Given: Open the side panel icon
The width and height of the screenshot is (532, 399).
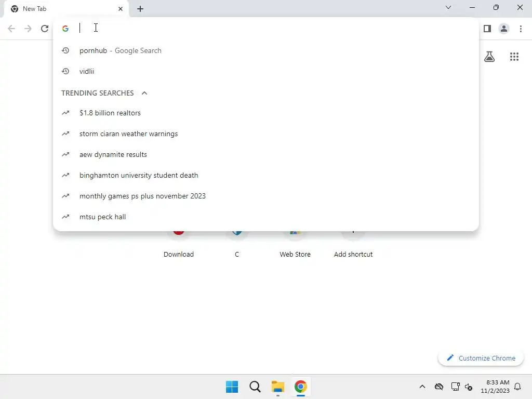Looking at the screenshot, I should click(487, 29).
